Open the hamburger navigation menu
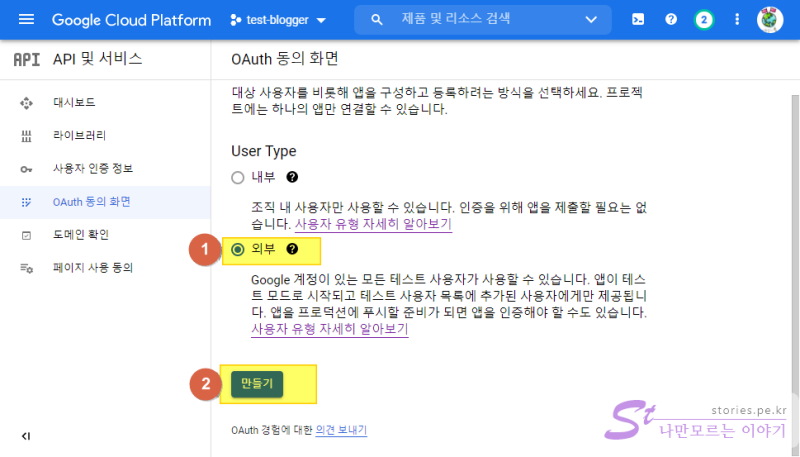This screenshot has height=457, width=800. click(x=26, y=19)
